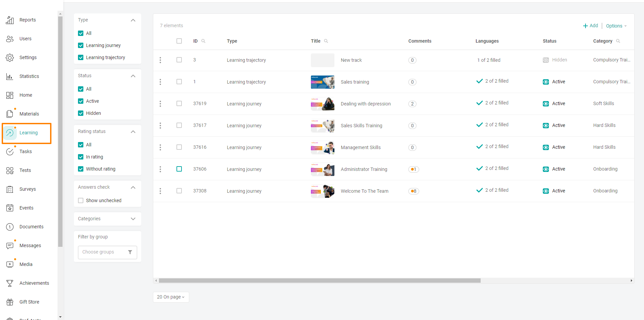Open row menu for Management Skills
Screen dimensions: 644x320
pyautogui.click(x=160, y=147)
